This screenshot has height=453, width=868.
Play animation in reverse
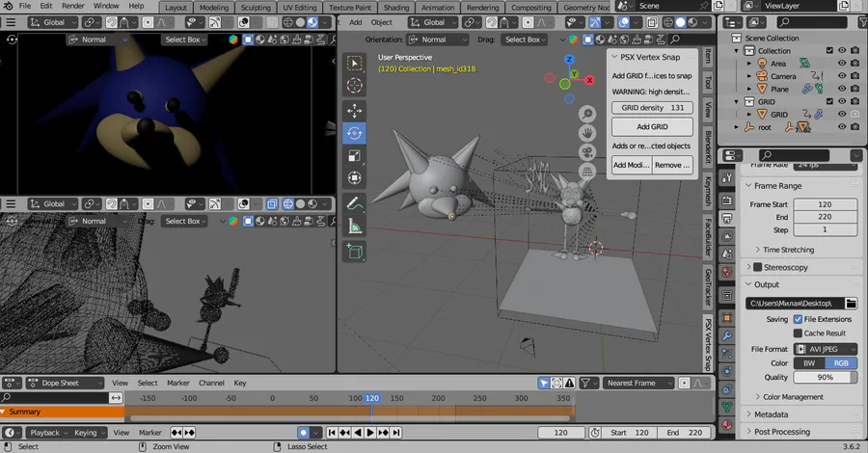click(358, 433)
